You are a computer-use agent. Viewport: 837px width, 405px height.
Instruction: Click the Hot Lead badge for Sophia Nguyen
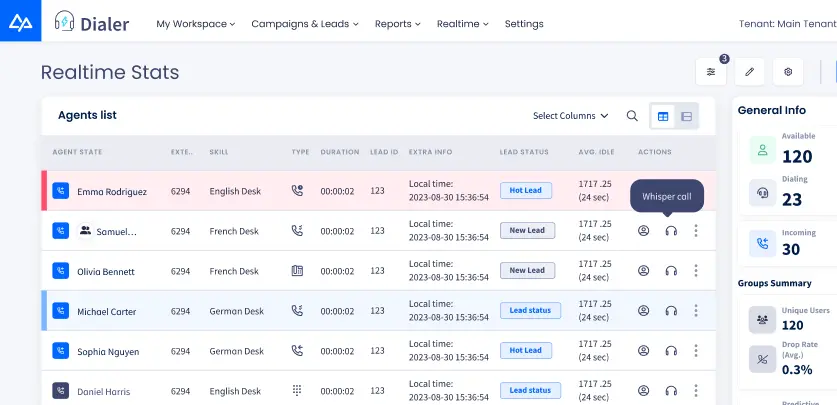tap(526, 351)
